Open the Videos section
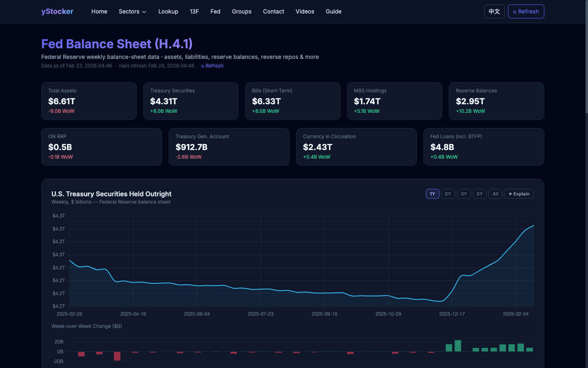The width and height of the screenshot is (588, 368). (x=305, y=11)
